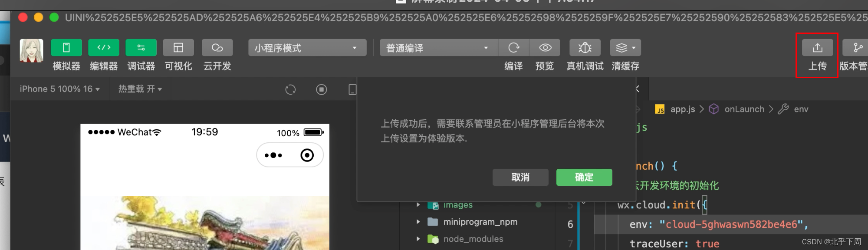
Task: Start real device debugging (真机调试)
Action: tap(585, 48)
